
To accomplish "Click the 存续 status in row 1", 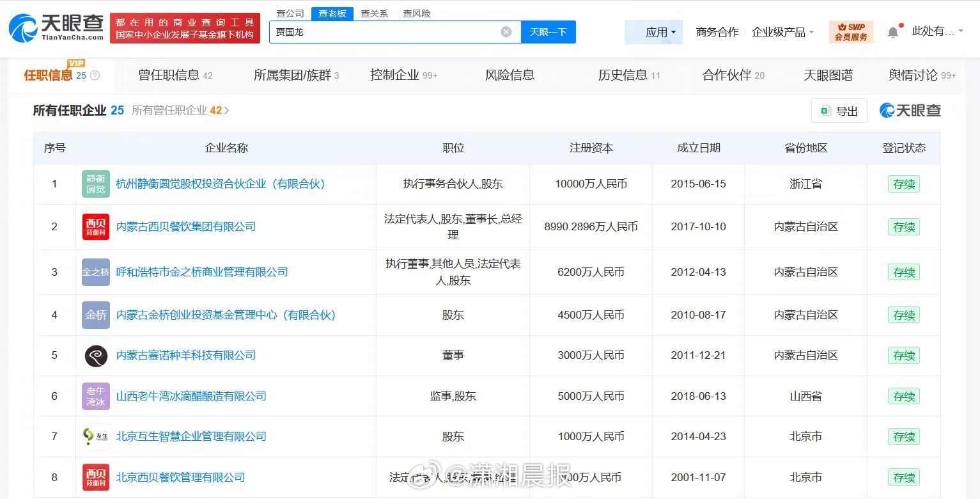I will [904, 184].
